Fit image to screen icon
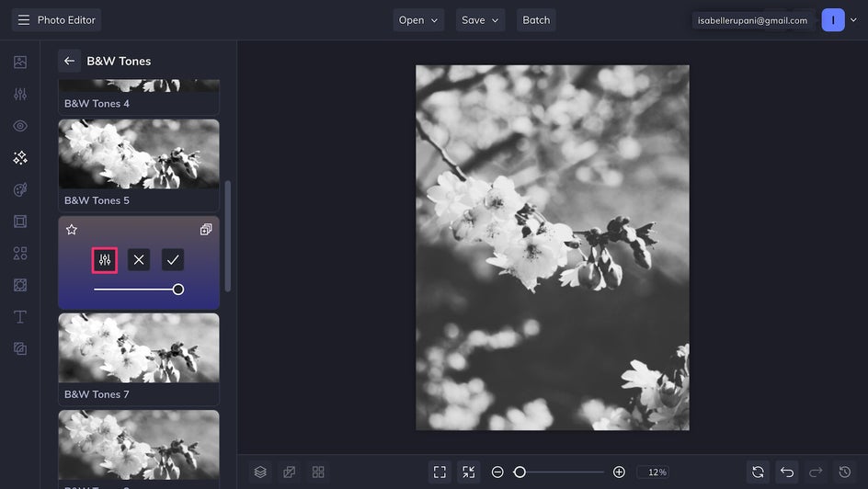 pyautogui.click(x=440, y=472)
